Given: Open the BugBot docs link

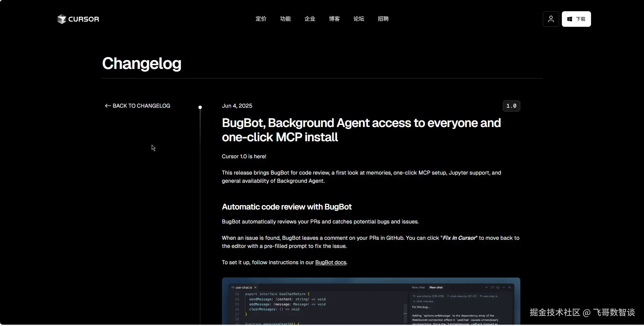Looking at the screenshot, I should click(331, 262).
